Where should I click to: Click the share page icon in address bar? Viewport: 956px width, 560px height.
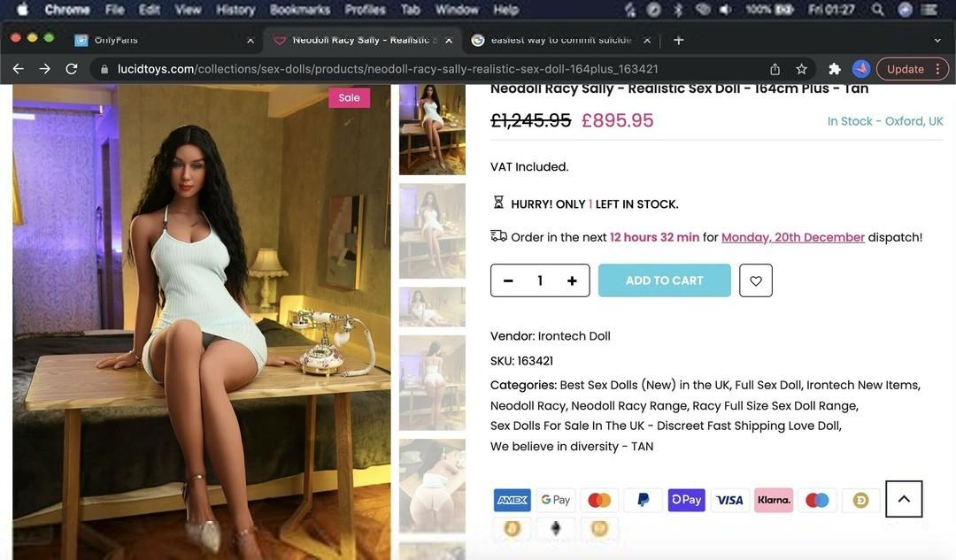(x=775, y=69)
